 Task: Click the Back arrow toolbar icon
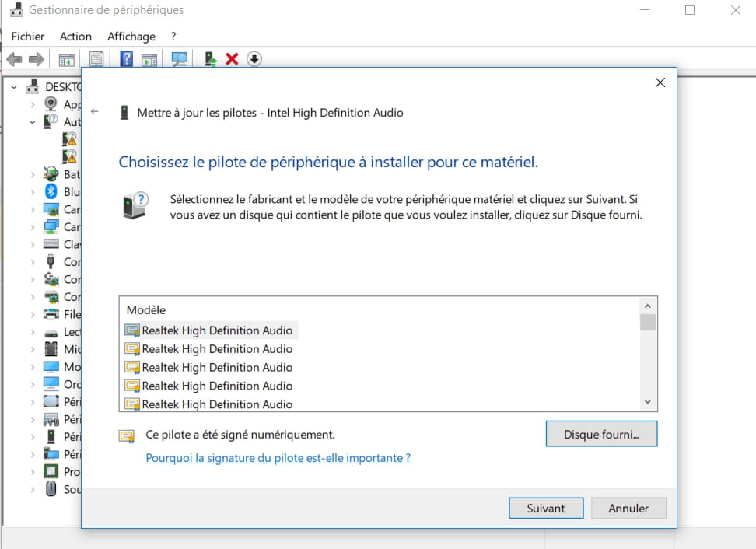pyautogui.click(x=15, y=59)
